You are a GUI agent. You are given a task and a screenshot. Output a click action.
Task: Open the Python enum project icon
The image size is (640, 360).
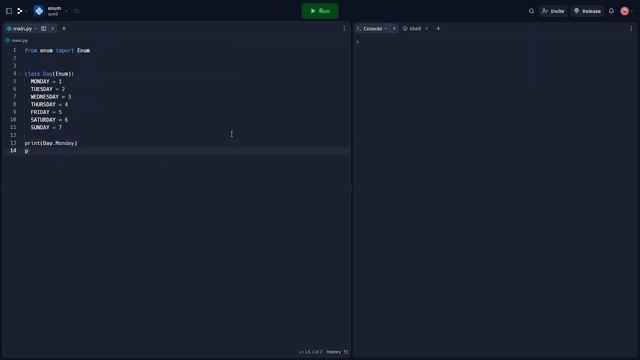click(x=39, y=11)
